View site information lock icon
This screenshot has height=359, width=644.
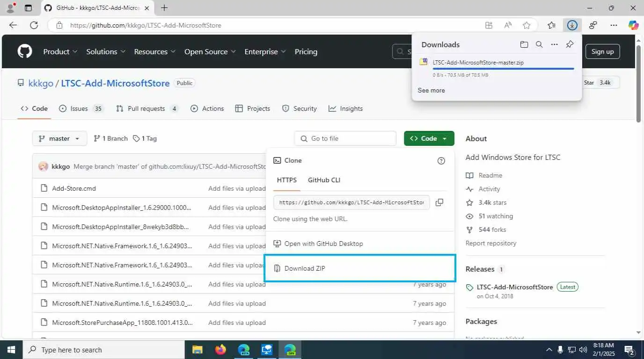pos(59,25)
